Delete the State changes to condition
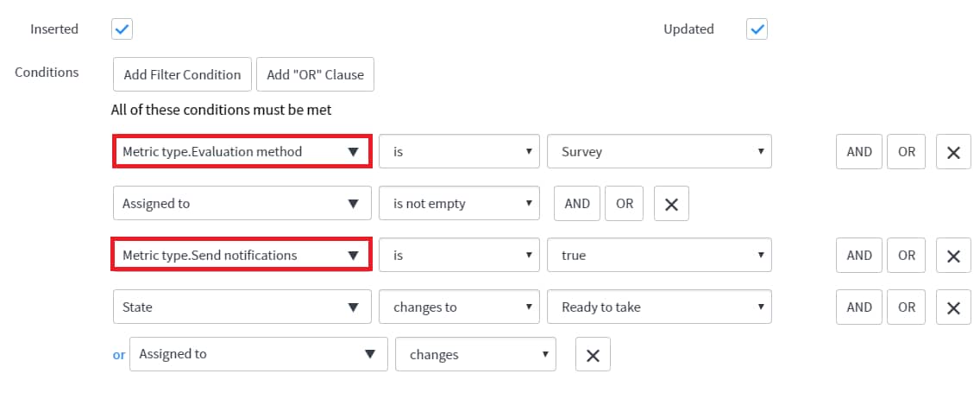 pyautogui.click(x=953, y=307)
